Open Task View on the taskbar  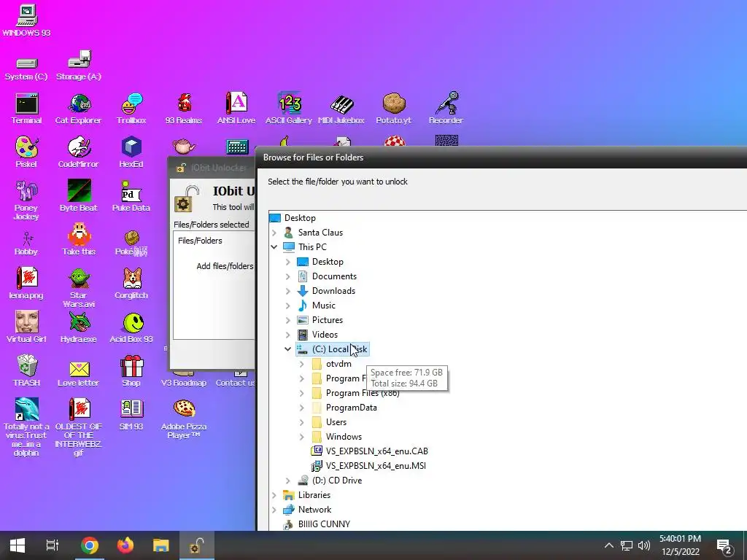[x=53, y=545]
